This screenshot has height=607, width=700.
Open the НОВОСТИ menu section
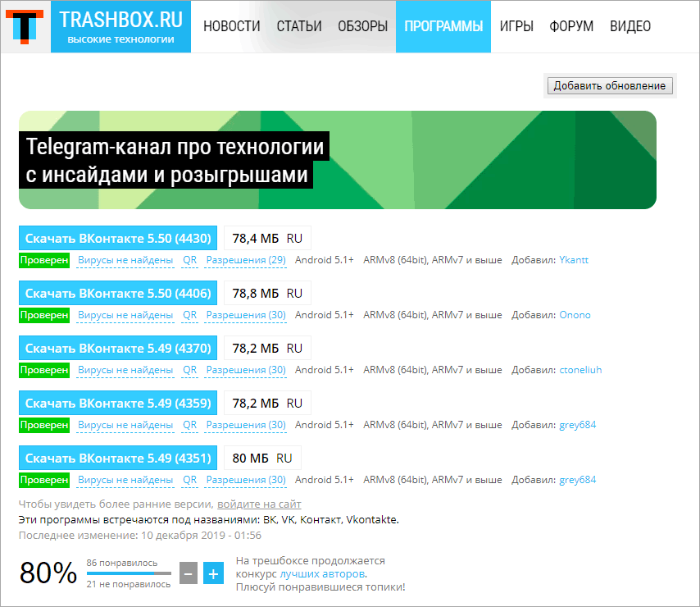(x=232, y=26)
